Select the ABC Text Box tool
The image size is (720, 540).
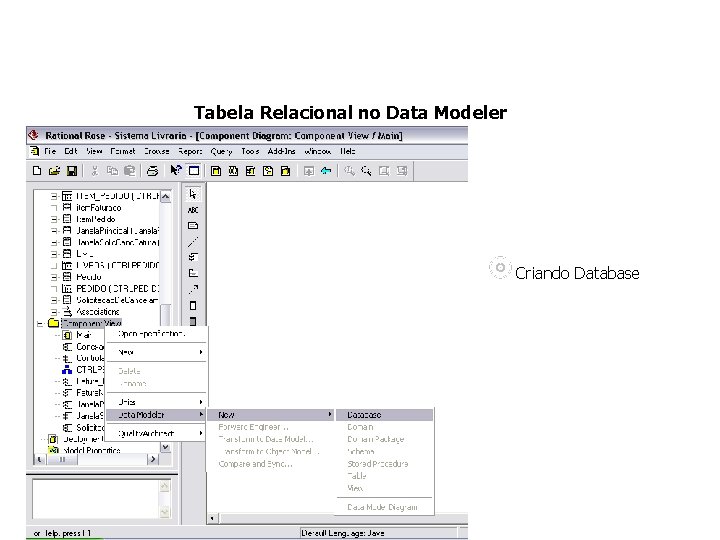(x=193, y=210)
